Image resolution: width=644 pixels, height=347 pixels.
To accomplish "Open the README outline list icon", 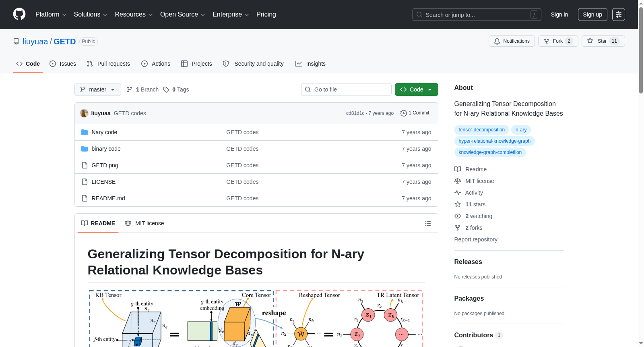I will pyautogui.click(x=428, y=223).
